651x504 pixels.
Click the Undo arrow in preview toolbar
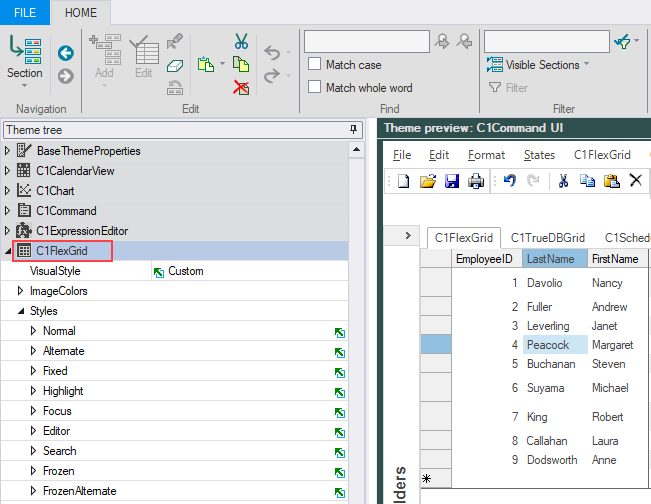click(508, 181)
